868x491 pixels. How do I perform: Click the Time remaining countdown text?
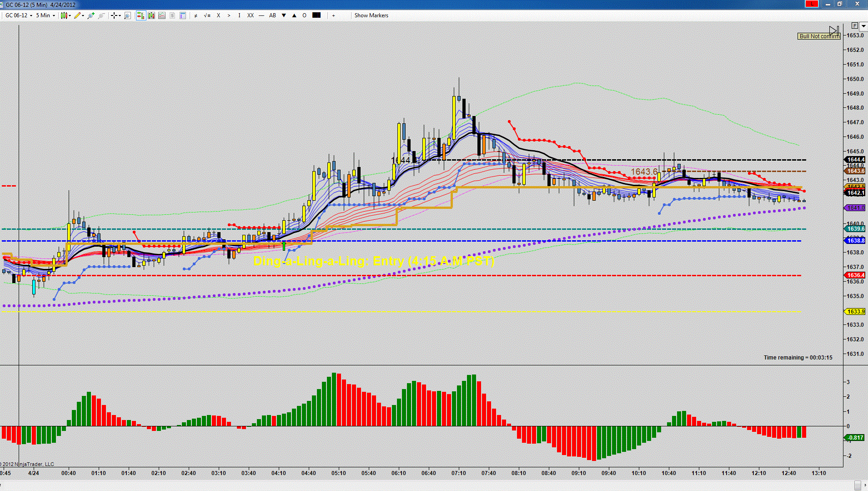[x=798, y=358]
